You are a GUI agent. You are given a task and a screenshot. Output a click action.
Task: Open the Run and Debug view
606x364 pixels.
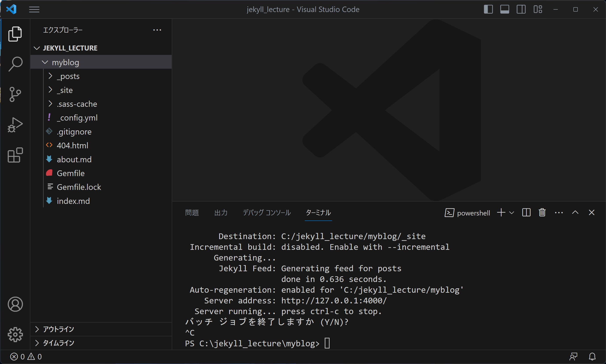(x=15, y=125)
